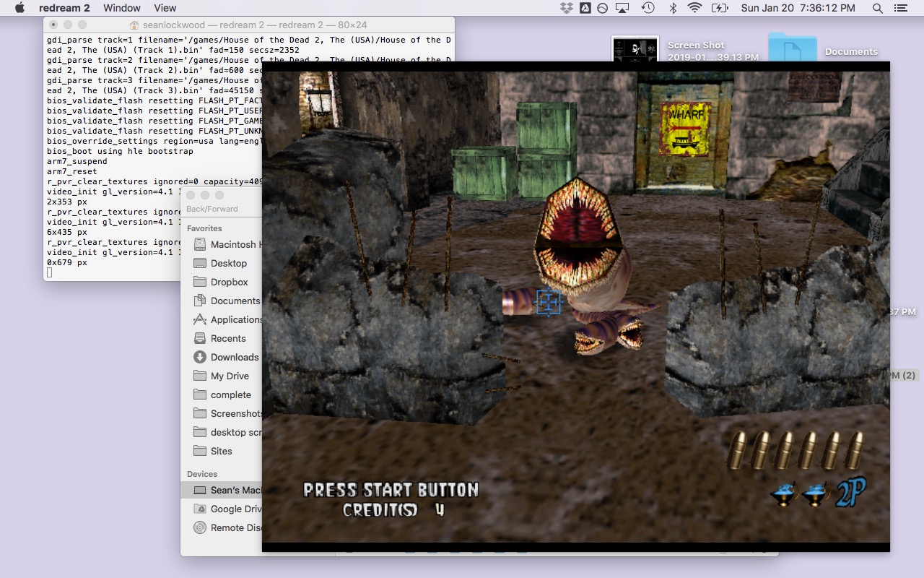
Task: Click the battery charging icon
Action: (x=720, y=8)
